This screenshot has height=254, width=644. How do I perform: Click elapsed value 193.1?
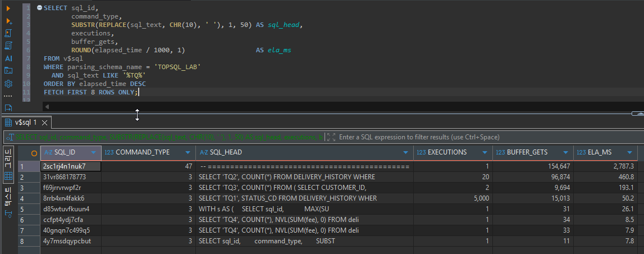click(605, 188)
